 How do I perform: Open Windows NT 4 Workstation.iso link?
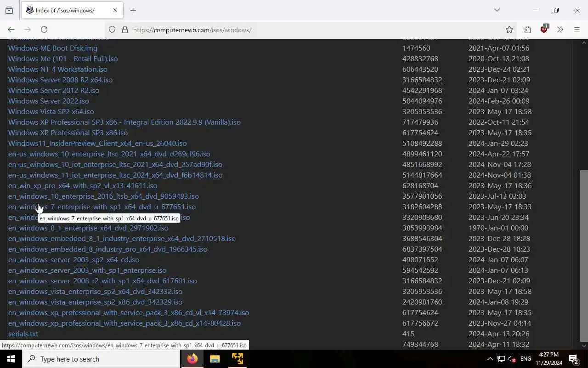click(58, 69)
